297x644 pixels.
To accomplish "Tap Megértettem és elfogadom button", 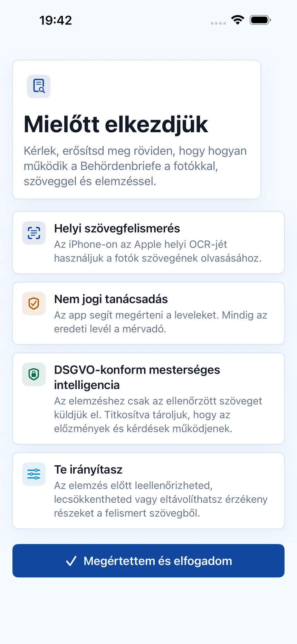I will [148, 561].
